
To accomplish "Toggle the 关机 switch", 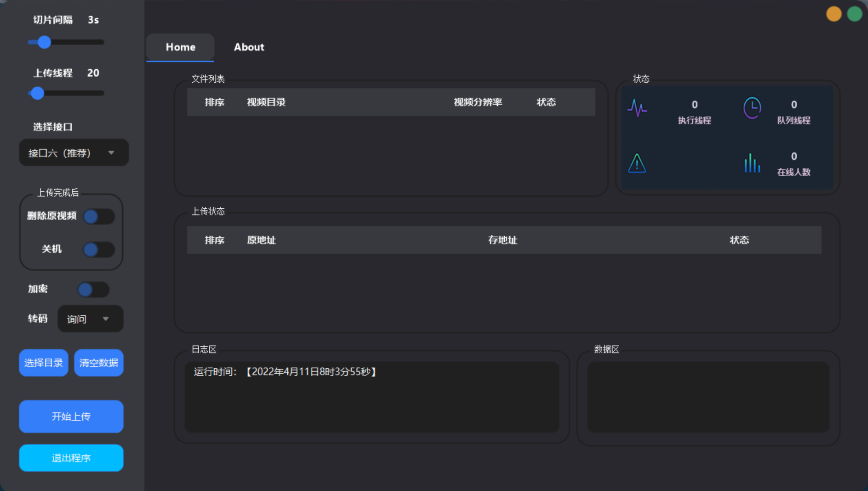I will [99, 250].
